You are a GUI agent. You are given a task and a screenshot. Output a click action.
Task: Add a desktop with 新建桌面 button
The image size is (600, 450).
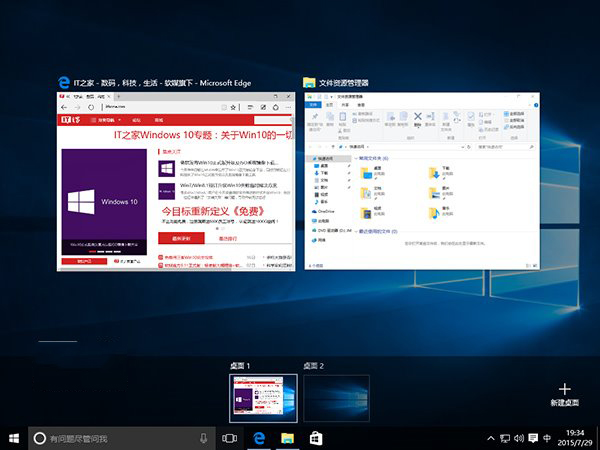click(565, 393)
